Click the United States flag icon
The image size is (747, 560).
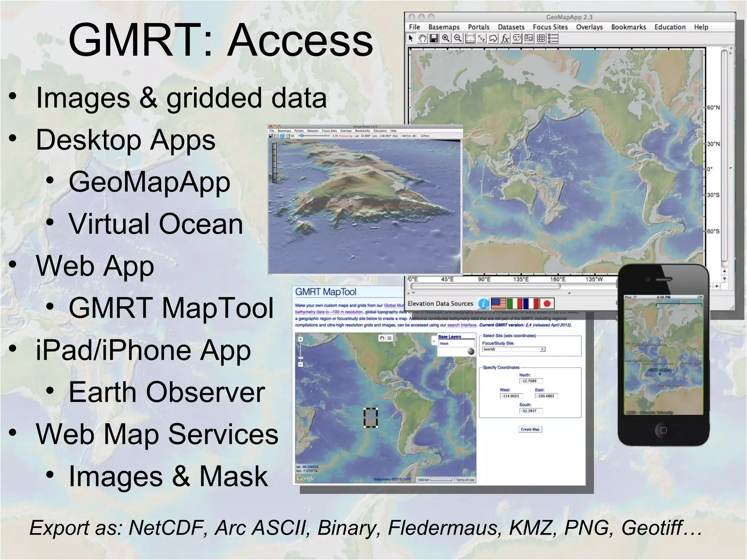click(499, 303)
